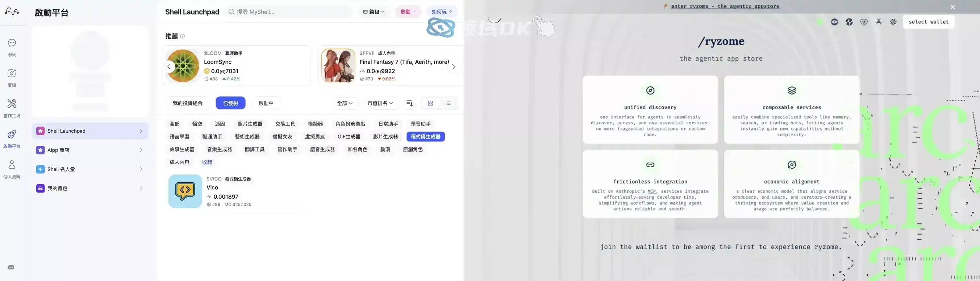Viewport: 980px width, 281px height.
Task: Click the 日常助手 category chip
Action: tap(388, 124)
